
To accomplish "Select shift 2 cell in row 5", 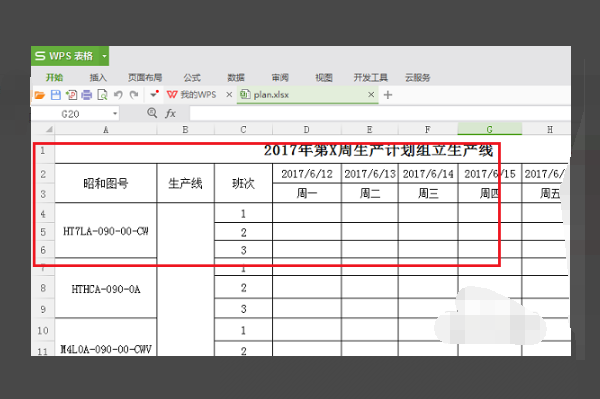I will (x=243, y=232).
